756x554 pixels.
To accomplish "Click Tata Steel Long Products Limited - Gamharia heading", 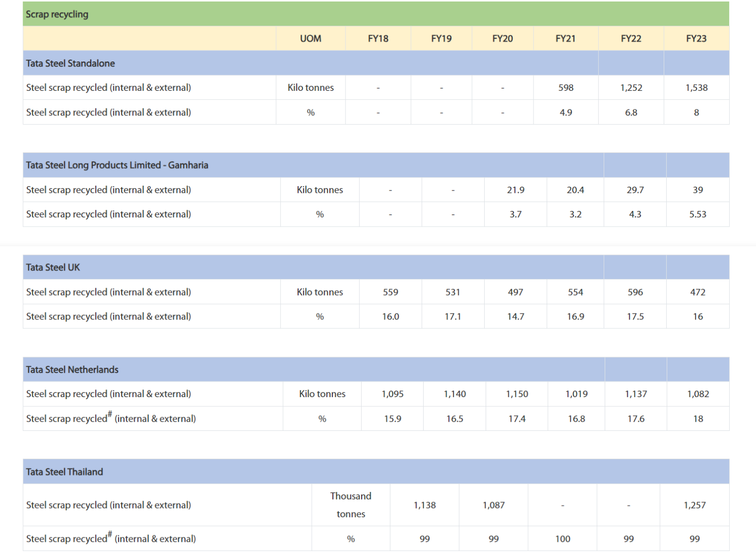I will (x=117, y=165).
